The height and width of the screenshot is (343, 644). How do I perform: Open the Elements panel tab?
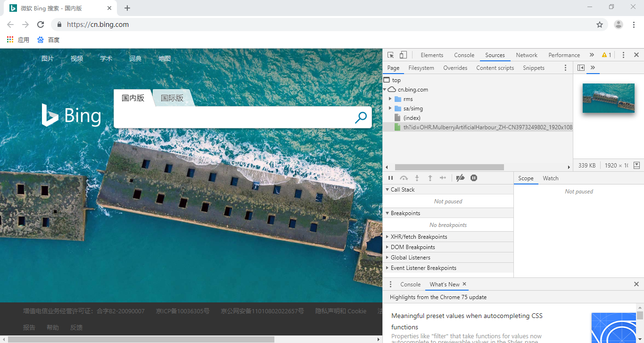click(x=432, y=55)
